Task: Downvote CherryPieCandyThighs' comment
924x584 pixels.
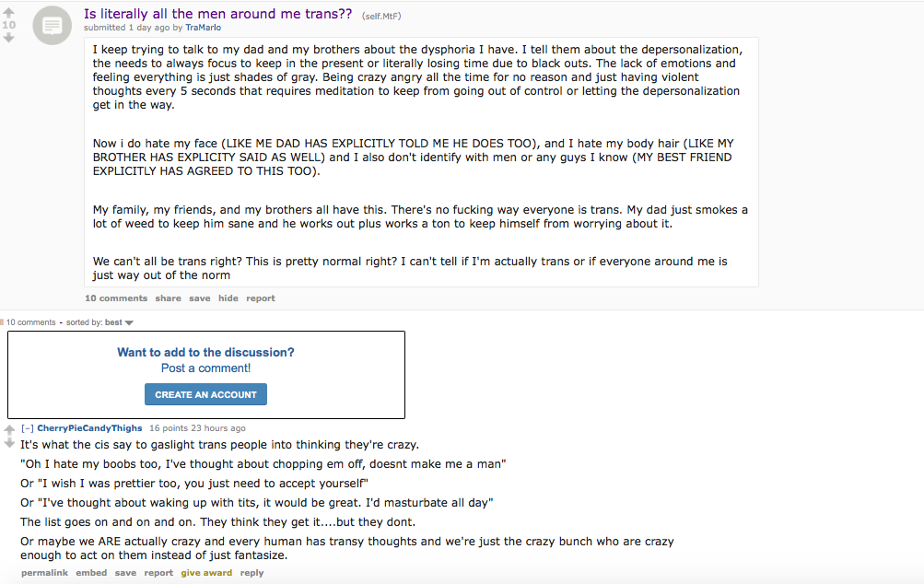Action: pyautogui.click(x=9, y=443)
